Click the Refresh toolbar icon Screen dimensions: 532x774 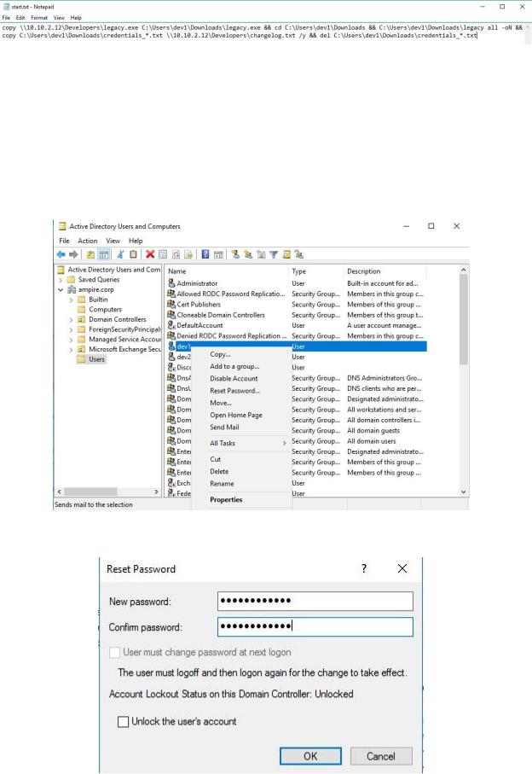click(x=176, y=254)
